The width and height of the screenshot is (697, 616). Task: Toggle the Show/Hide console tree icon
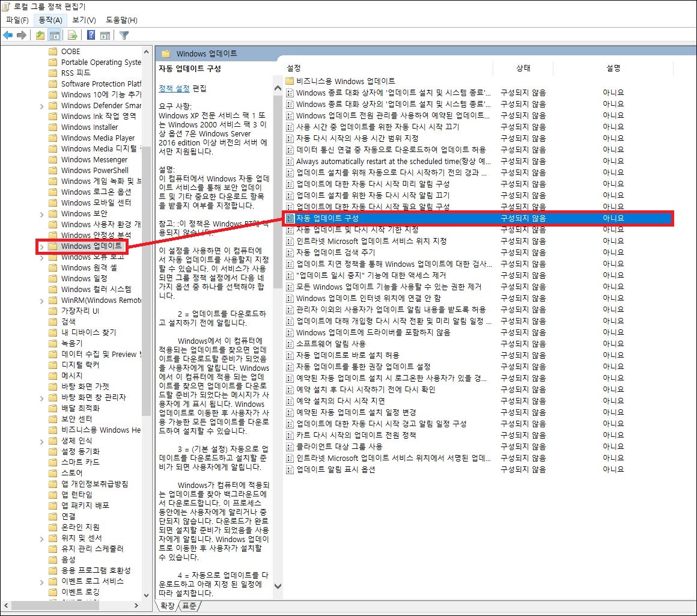tap(54, 35)
